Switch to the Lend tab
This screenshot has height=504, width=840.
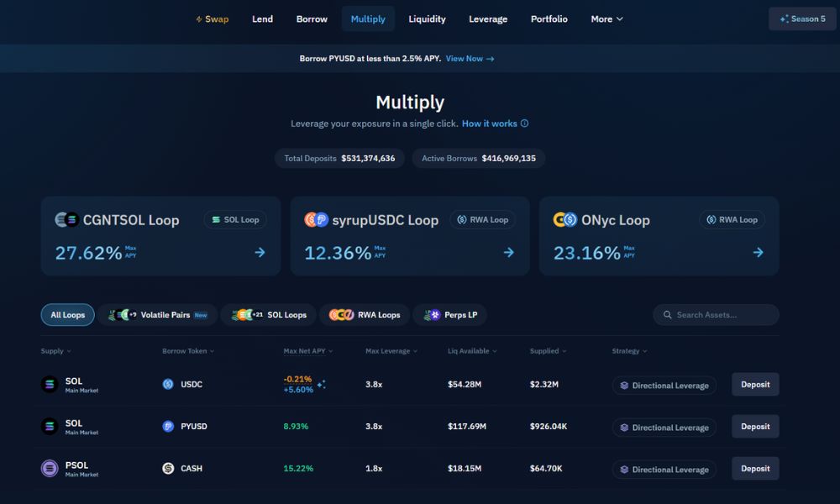262,18
